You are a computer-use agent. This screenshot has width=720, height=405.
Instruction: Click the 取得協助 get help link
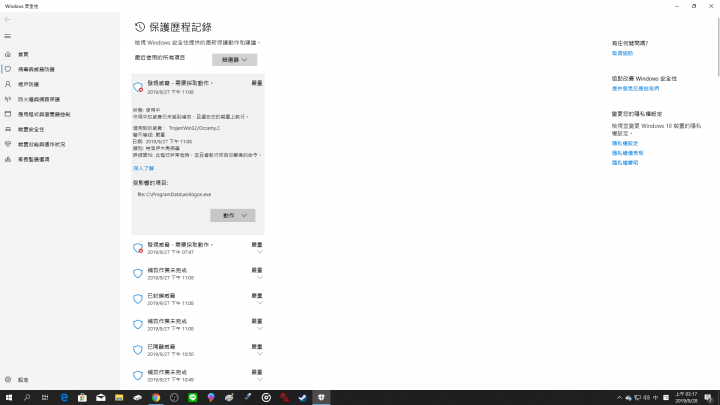(x=622, y=53)
